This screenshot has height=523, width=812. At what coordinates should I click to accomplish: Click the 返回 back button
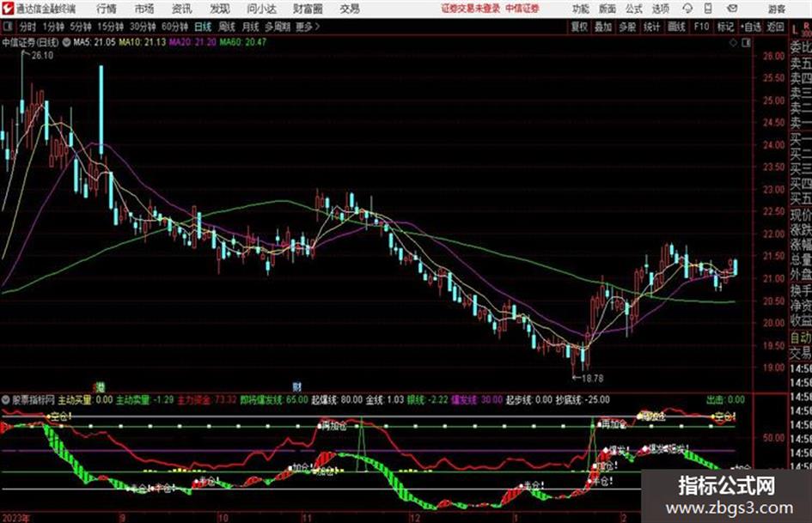pyautogui.click(x=775, y=27)
